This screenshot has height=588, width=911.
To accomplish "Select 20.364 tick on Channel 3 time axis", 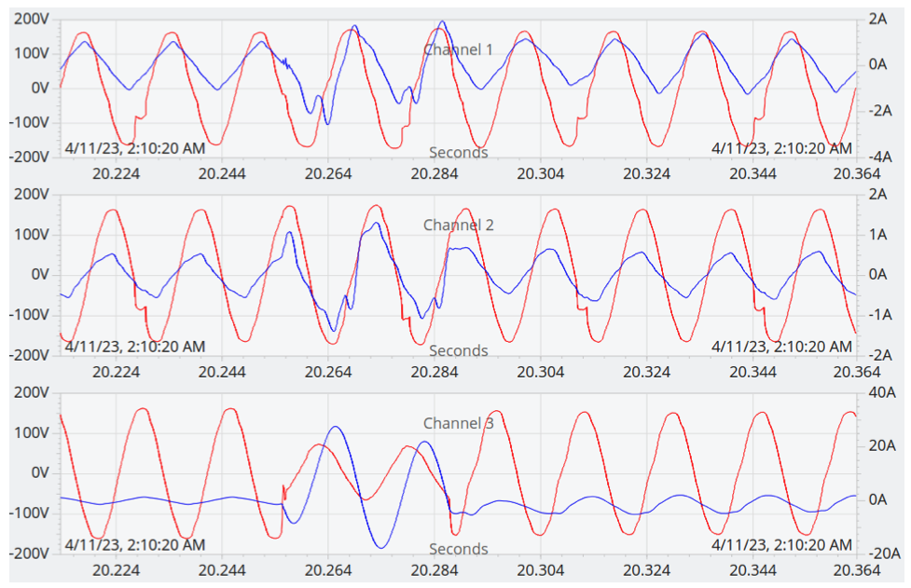I will point(859,568).
